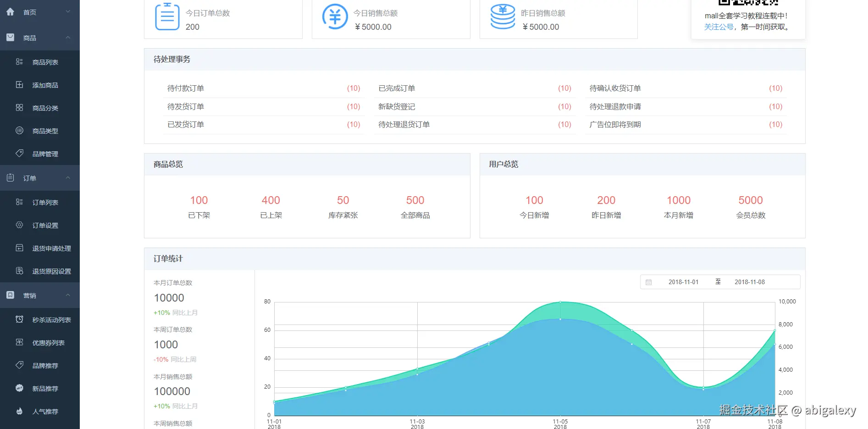Click the 本月新增 count 1000
Image resolution: width=868 pixels, height=429 pixels.
pos(679,200)
